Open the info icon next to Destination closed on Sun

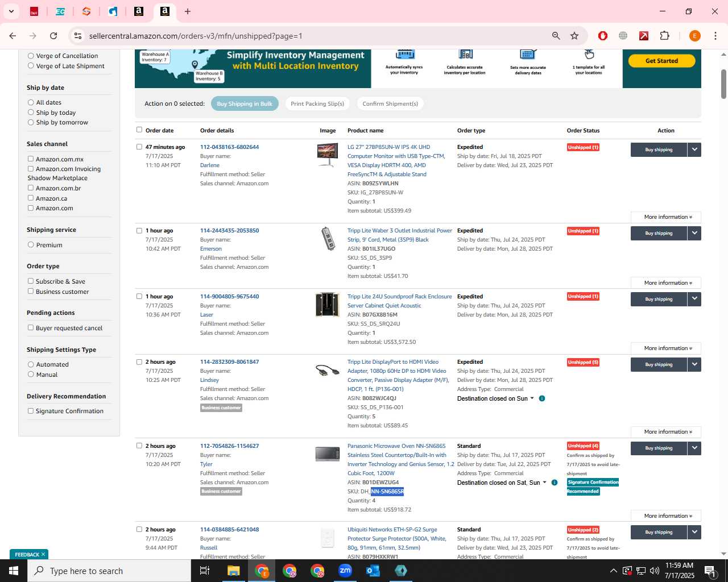click(x=542, y=398)
